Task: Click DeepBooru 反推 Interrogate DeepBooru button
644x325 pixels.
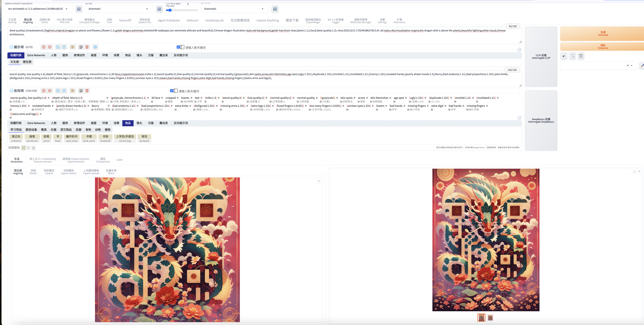Action: tap(541, 121)
